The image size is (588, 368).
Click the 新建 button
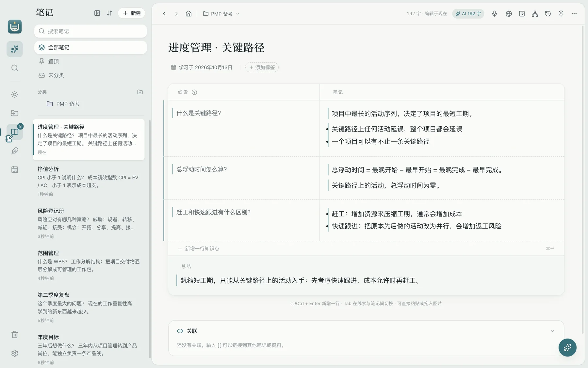132,13
